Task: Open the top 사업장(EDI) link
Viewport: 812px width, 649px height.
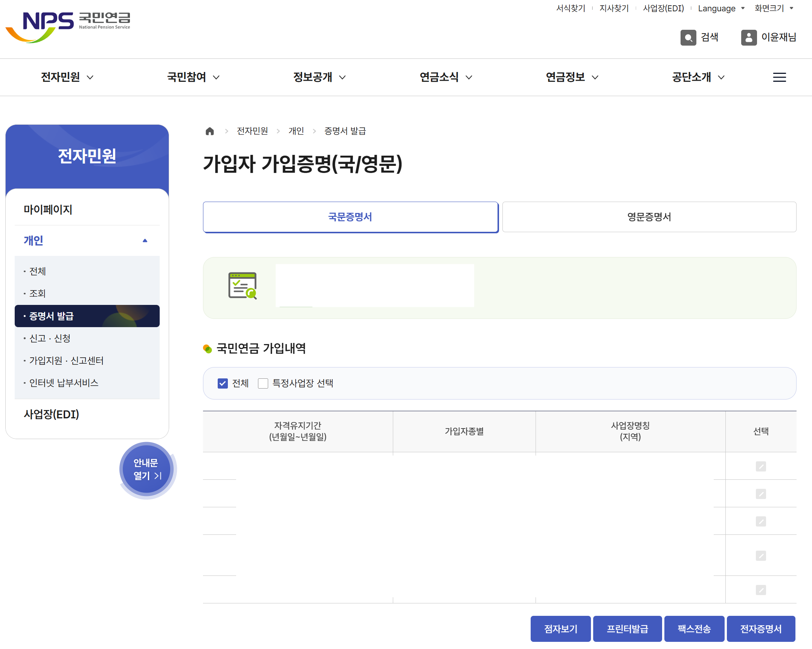Action: [x=663, y=8]
